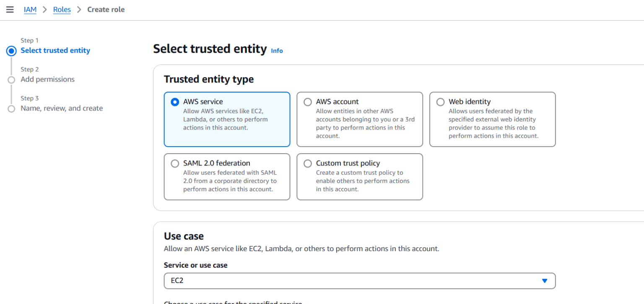Choose the Custom trust policy option

pyautogui.click(x=308, y=163)
